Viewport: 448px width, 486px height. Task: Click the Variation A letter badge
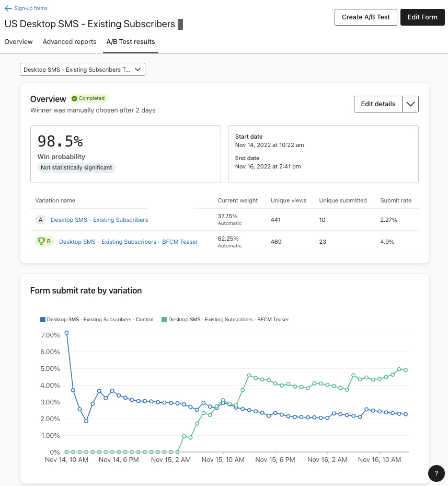click(x=40, y=220)
